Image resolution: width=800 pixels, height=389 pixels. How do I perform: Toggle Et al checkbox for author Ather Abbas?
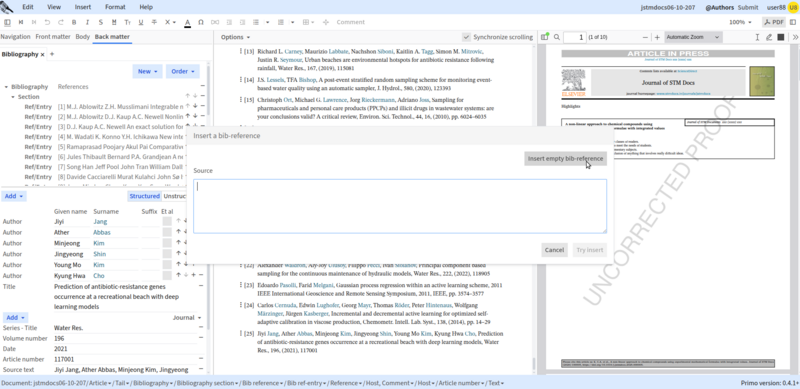click(167, 232)
